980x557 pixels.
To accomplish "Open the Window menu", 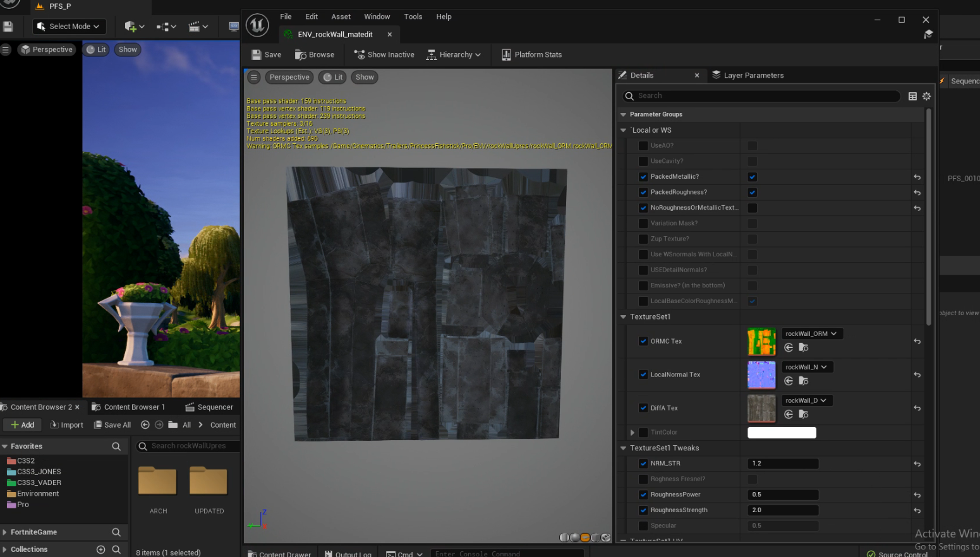I will coord(377,16).
